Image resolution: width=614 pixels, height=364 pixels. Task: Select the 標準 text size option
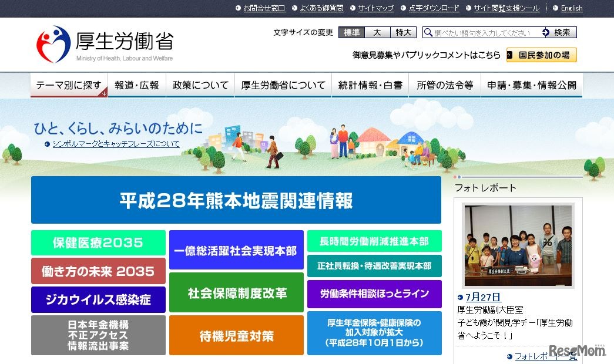pos(351,32)
